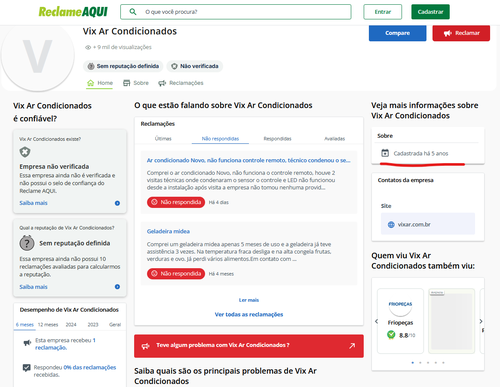Click '+ 9 mil de visualizações' text
Image resolution: width=500 pixels, height=387 pixels.
[122, 47]
